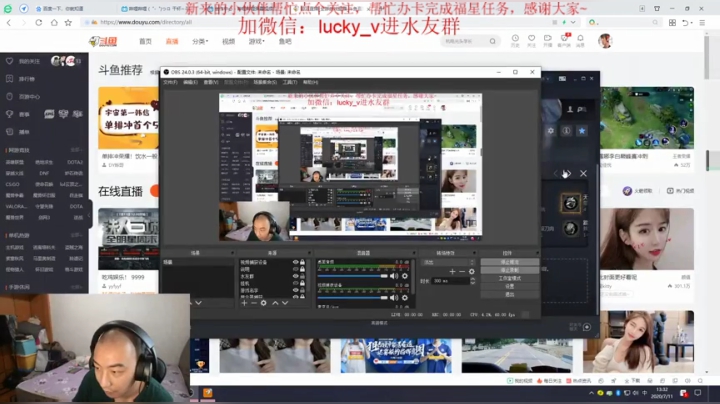Open Douyu followed heart icon in header
This screenshot has height=404, width=720.
[531, 39]
